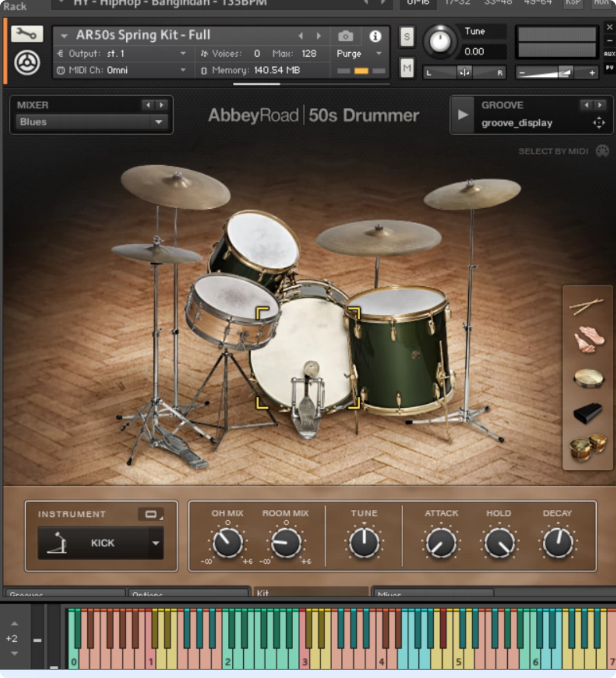Toggle the AUX sends display
Image resolution: width=616 pixels, height=678 pixels.
point(609,54)
